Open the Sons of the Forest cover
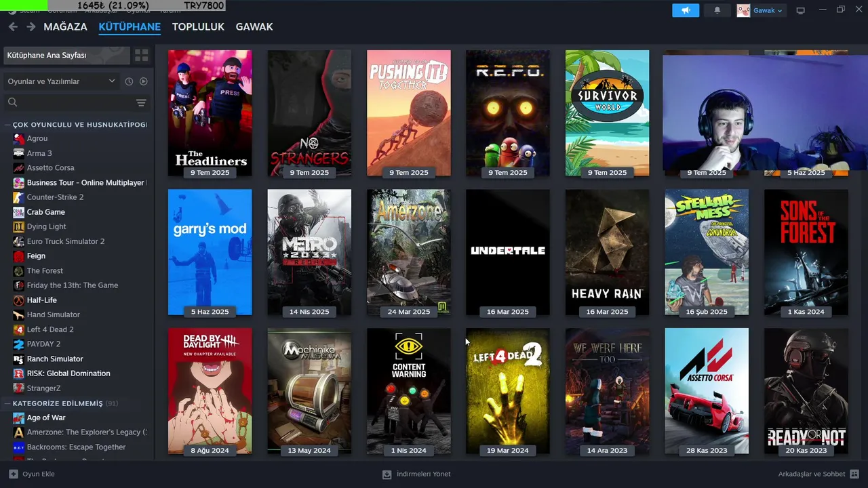868x488 pixels. tap(806, 252)
